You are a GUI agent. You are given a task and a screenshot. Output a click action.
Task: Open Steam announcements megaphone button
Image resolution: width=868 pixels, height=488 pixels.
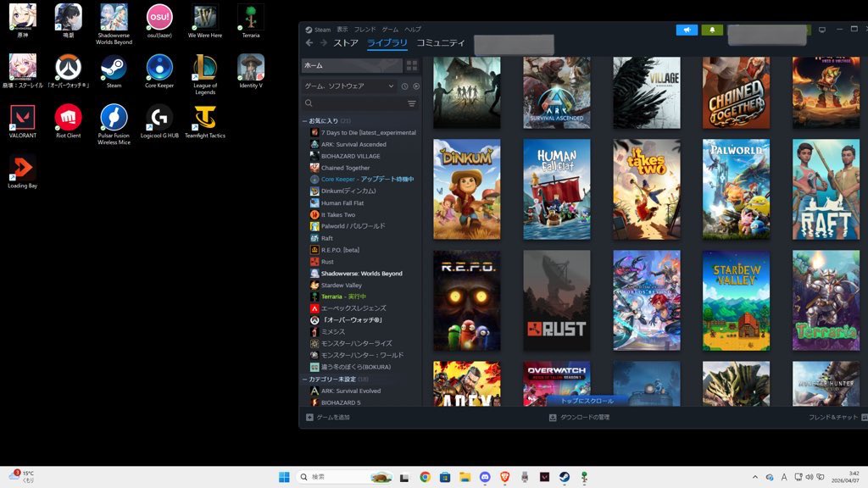coord(687,30)
